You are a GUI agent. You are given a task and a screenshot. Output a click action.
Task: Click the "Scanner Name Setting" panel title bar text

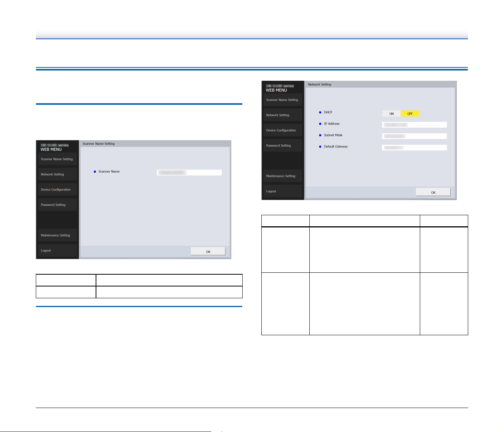99,144
